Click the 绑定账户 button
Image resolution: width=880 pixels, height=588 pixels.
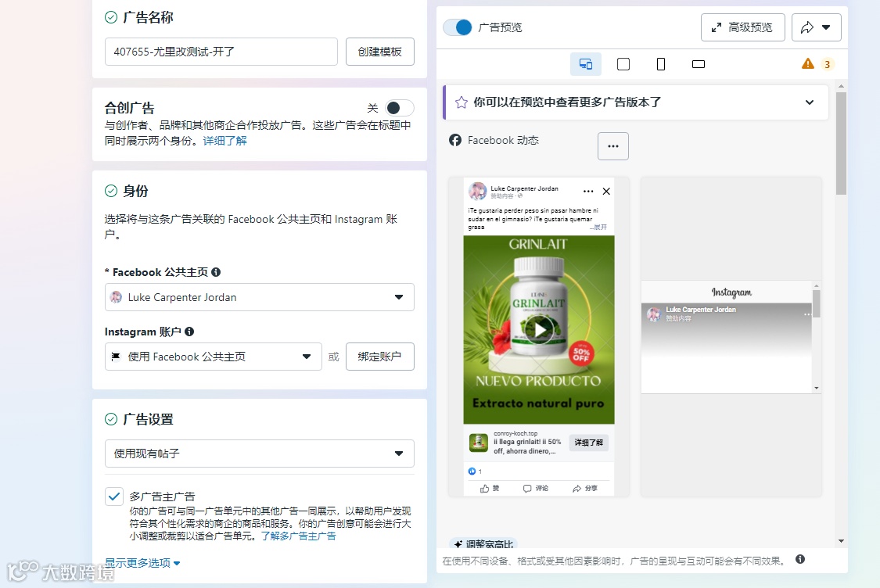[x=380, y=357]
